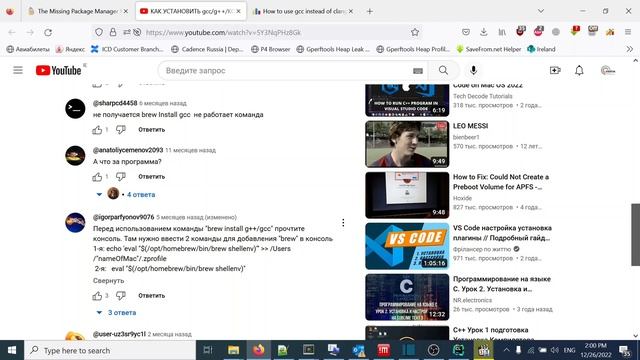Like the @sharpcd4458 comment

[x=97, y=130]
